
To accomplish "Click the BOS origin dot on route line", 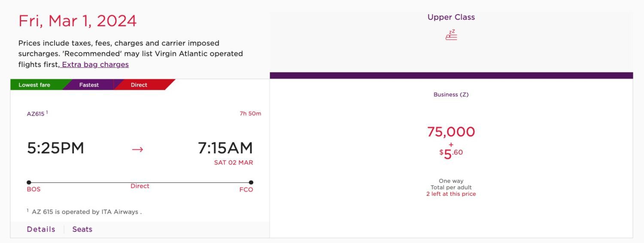I will pyautogui.click(x=29, y=182).
